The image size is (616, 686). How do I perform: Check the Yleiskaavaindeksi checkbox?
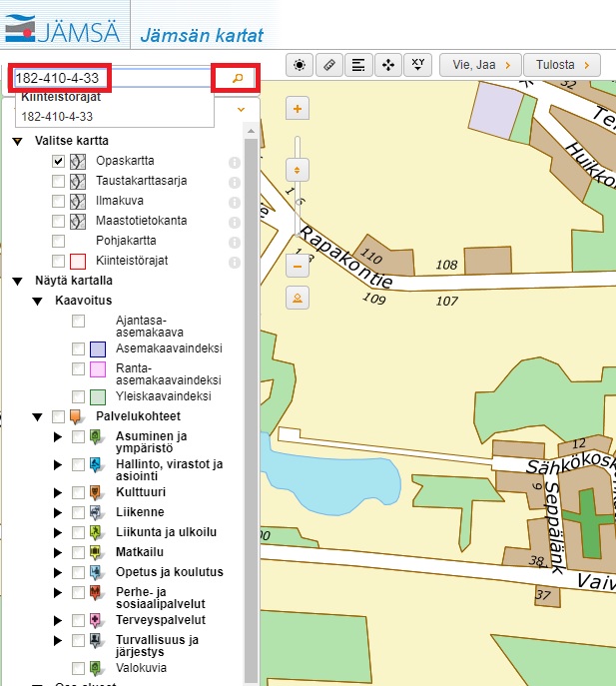[x=78, y=396]
